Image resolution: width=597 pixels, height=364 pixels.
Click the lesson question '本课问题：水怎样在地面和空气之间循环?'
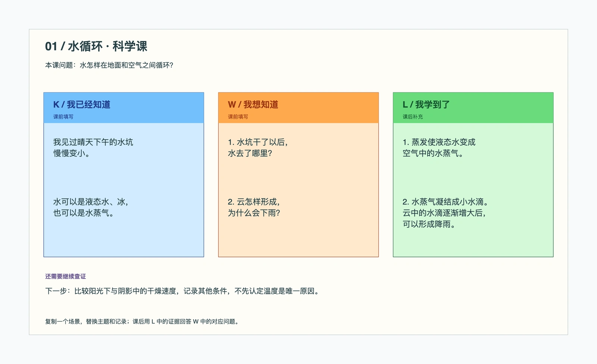(109, 65)
